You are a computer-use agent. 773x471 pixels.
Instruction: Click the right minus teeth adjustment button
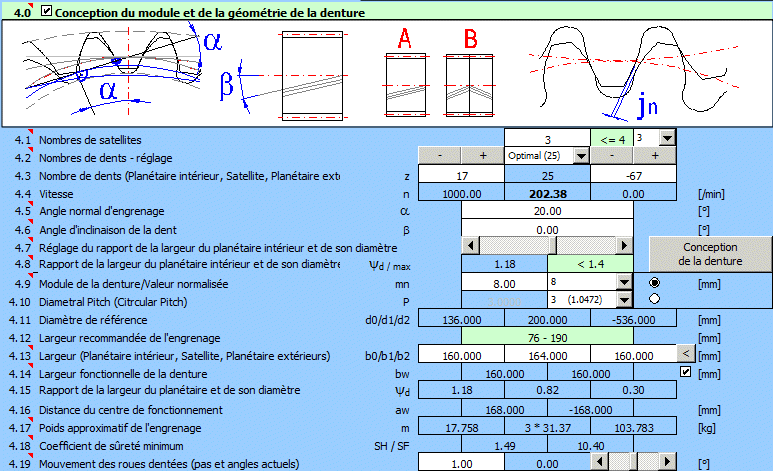point(612,155)
